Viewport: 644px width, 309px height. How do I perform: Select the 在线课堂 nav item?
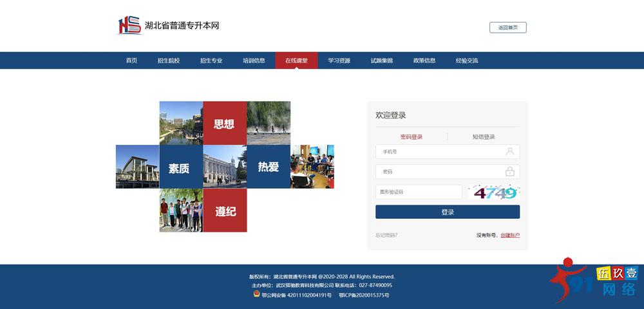(296, 61)
